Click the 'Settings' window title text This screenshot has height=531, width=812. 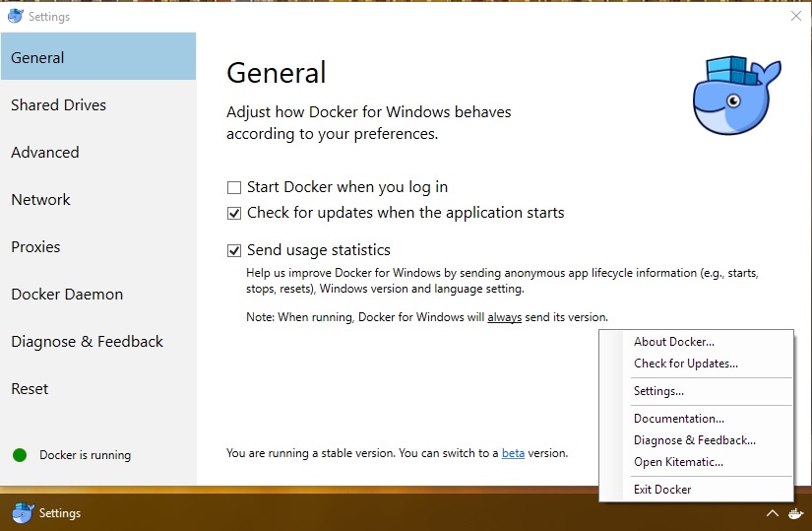[49, 17]
